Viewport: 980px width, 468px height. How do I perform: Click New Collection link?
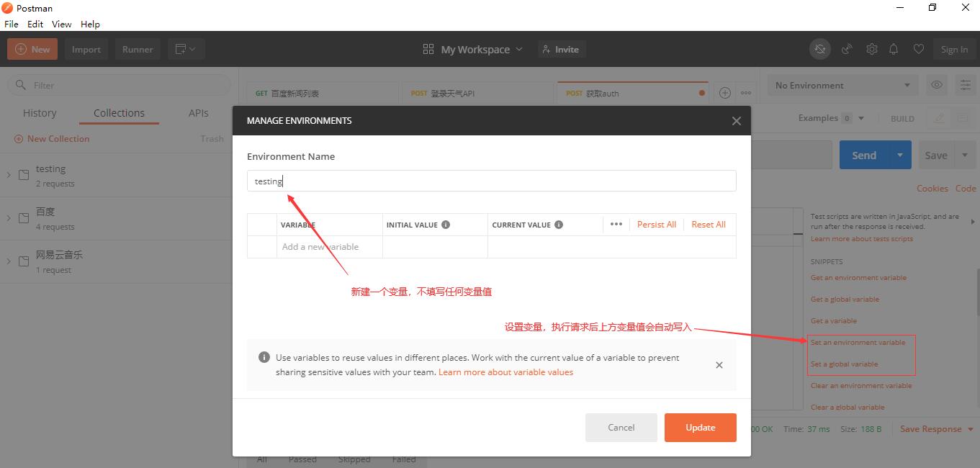pyautogui.click(x=52, y=139)
